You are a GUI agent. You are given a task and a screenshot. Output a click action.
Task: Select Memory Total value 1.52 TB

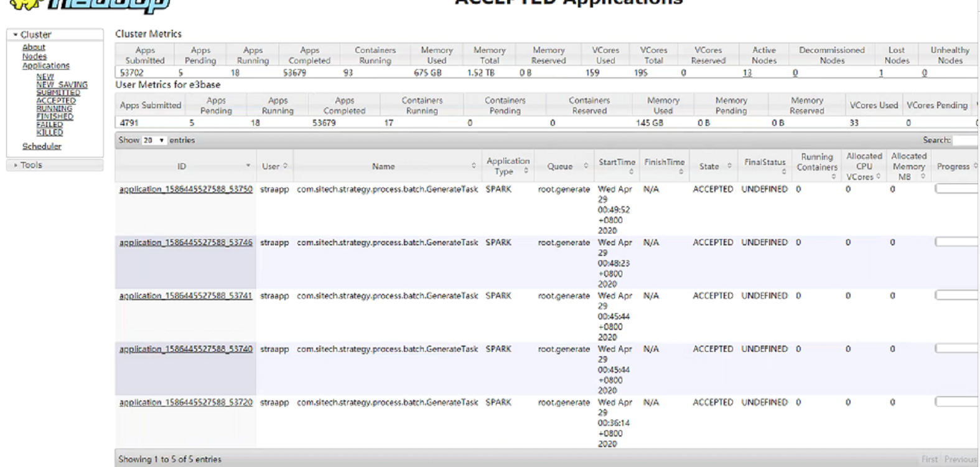[482, 73]
